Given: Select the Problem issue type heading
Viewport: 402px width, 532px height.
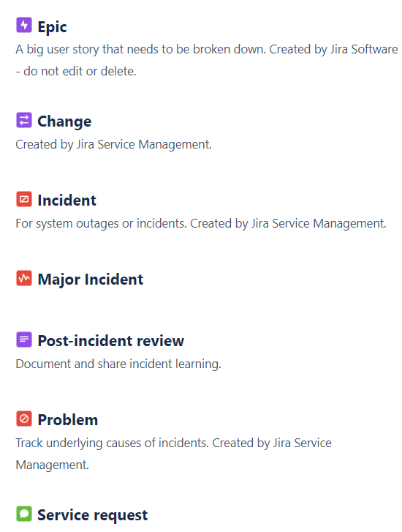Looking at the screenshot, I should coord(68,420).
